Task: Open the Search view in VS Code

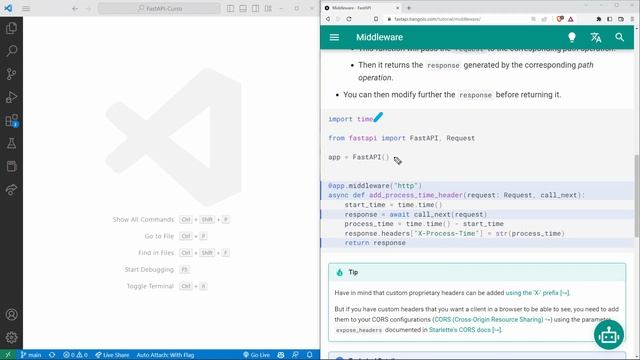Action: (x=11, y=51)
